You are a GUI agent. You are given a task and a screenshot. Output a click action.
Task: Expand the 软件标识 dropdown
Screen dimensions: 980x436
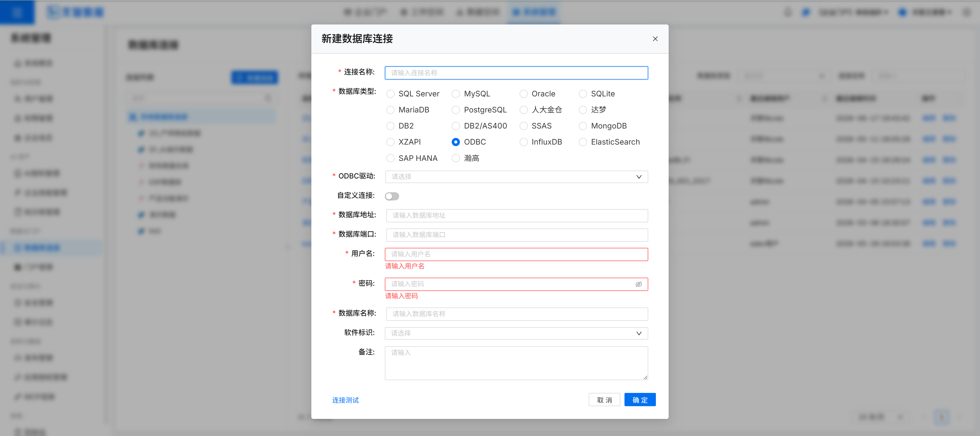(x=516, y=333)
